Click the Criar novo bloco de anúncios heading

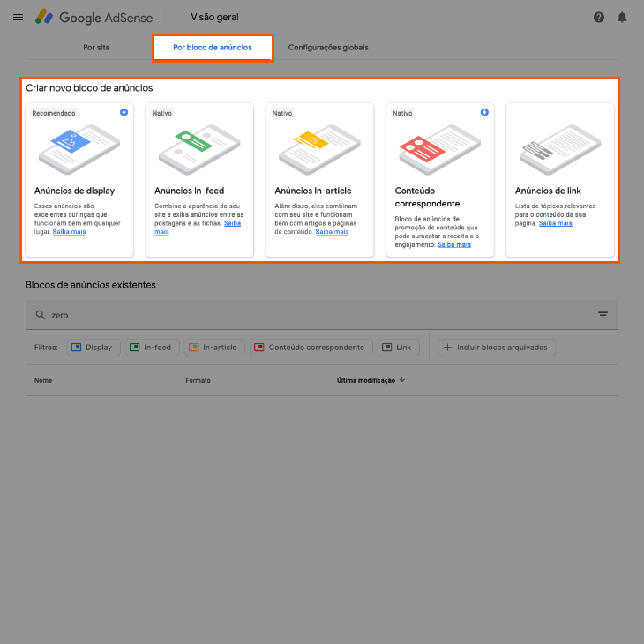click(89, 88)
